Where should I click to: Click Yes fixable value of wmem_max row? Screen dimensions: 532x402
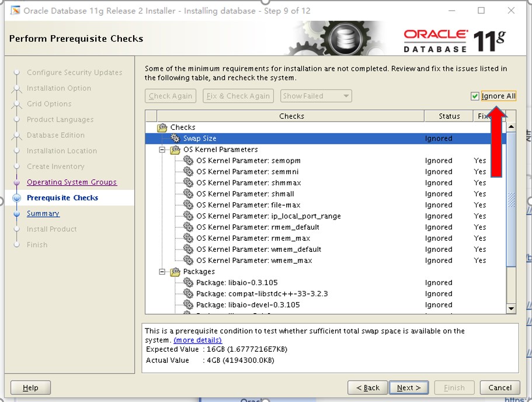point(480,261)
